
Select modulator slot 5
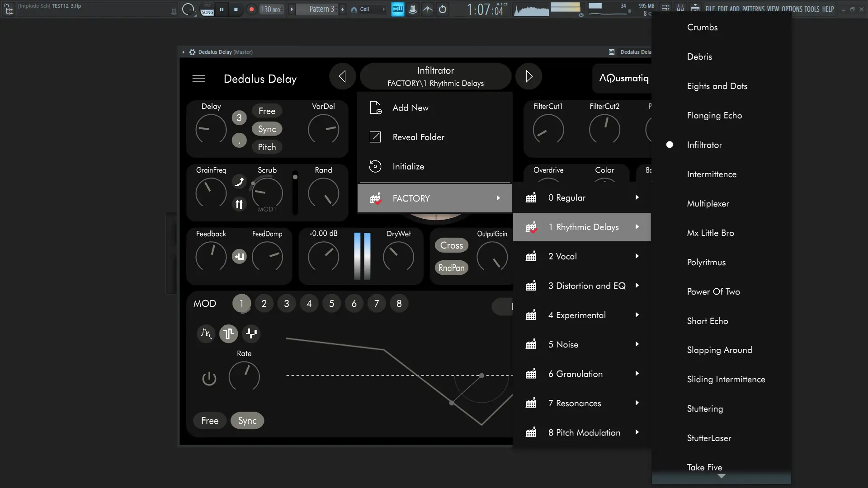coord(331,304)
